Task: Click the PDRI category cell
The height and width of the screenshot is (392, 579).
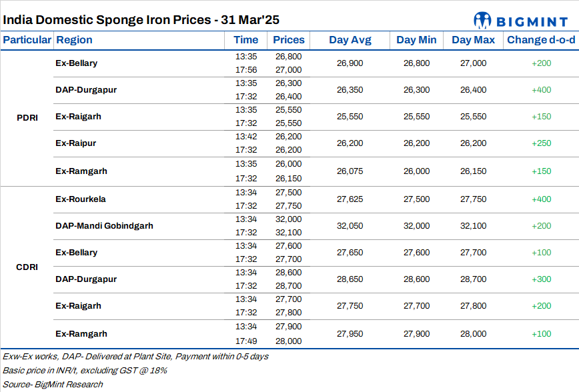Action: pos(27,117)
